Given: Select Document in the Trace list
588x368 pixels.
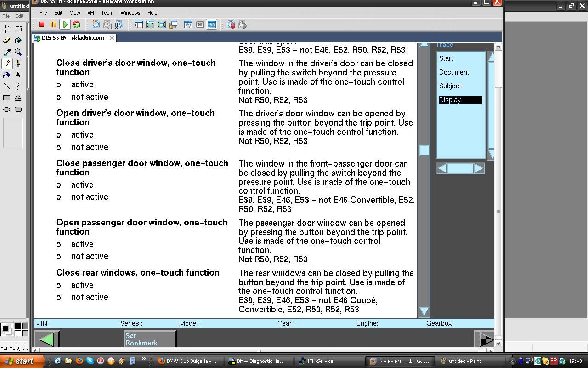Looking at the screenshot, I should [x=454, y=72].
